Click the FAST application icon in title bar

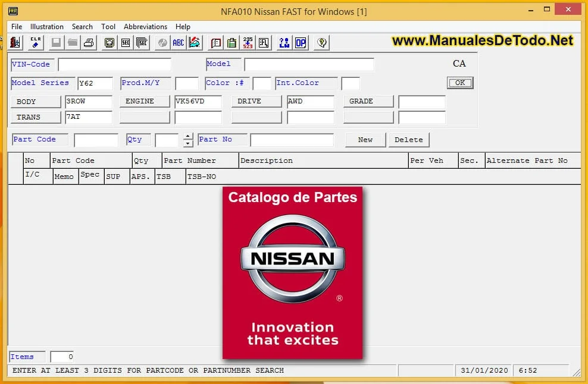13,11
